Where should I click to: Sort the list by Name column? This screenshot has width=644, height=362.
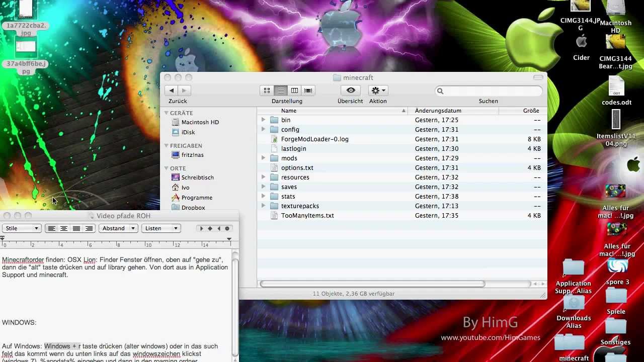point(332,111)
